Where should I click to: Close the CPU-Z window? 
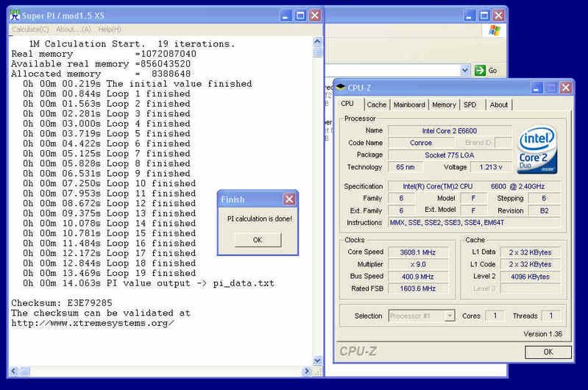pos(565,88)
